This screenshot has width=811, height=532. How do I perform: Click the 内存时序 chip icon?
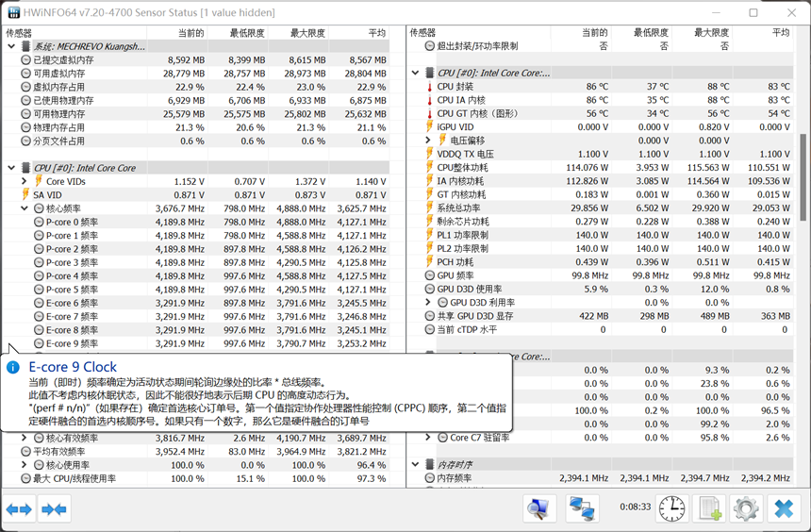coord(430,464)
